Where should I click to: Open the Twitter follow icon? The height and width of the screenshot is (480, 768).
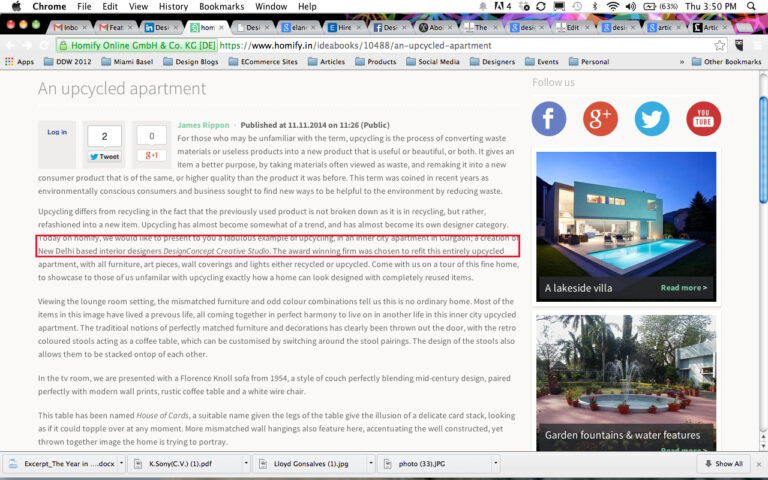pos(651,119)
